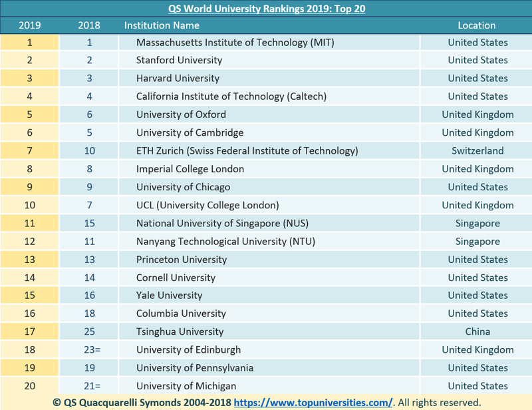
Task: Click 2019 rank 1 in MIT row
Action: (x=29, y=43)
